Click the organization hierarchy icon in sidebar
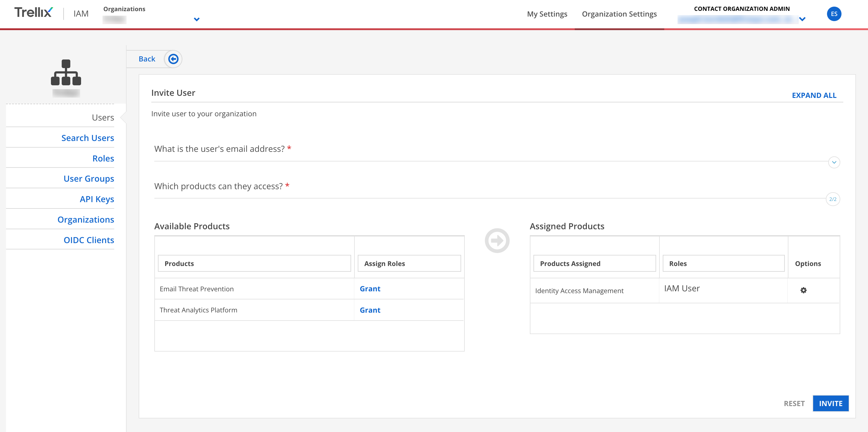The height and width of the screenshot is (432, 868). point(66,72)
